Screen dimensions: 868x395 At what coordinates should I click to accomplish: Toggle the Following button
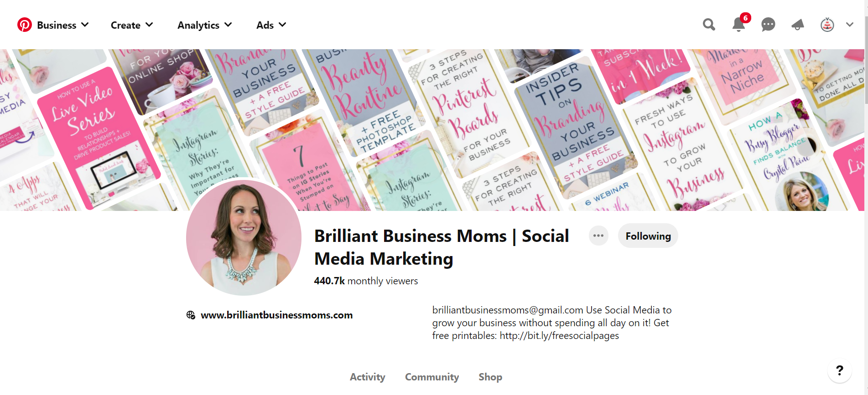pos(648,236)
